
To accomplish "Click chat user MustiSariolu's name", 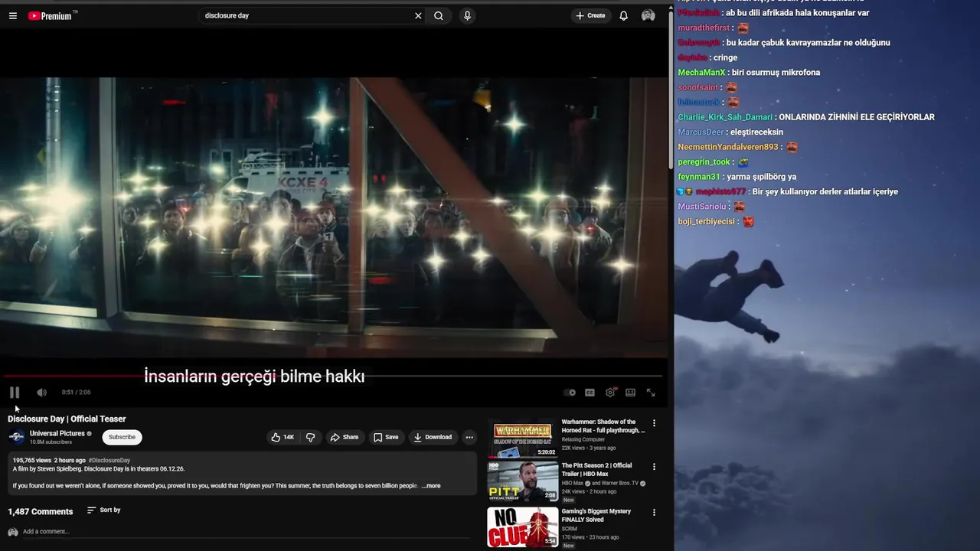I will click(702, 207).
